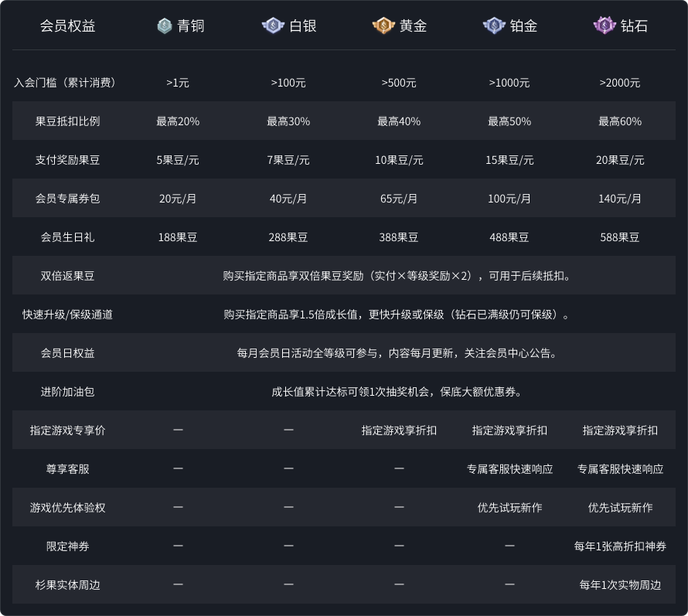688x616 pixels.
Task: Click the 进阶加油包 row label
Action: [67, 391]
